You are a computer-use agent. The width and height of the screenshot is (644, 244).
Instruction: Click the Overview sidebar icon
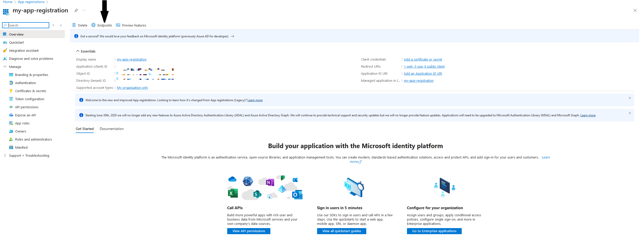point(5,34)
